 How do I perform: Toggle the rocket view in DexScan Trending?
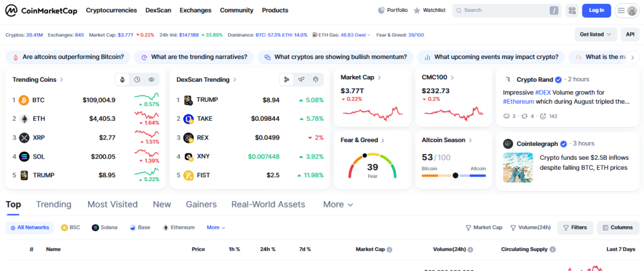(x=301, y=80)
